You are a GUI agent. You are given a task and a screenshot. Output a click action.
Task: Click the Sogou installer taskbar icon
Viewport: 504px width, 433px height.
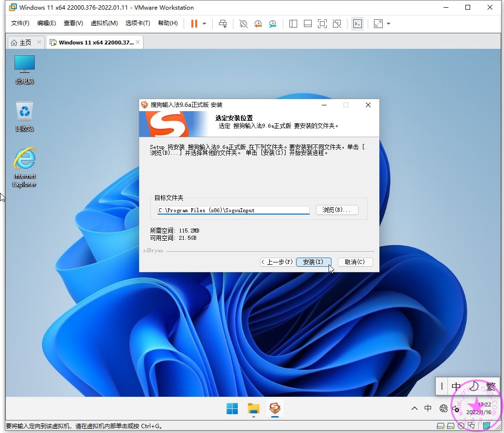[275, 408]
